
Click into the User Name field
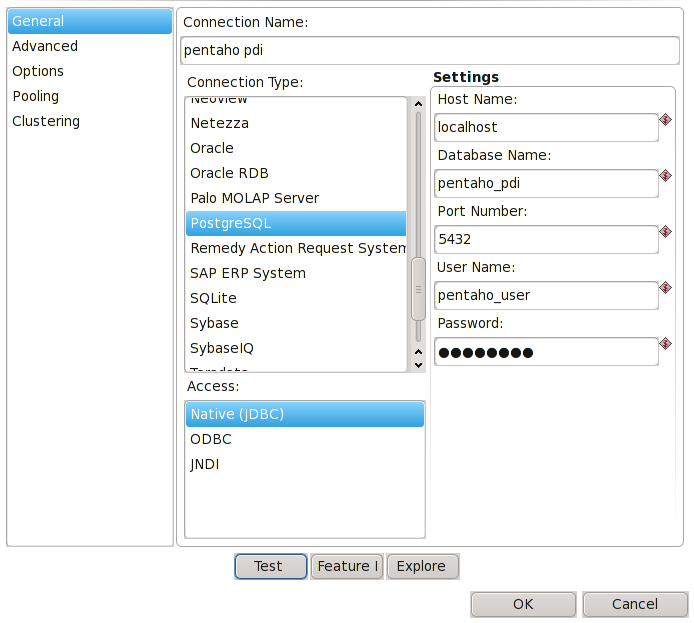click(x=546, y=296)
